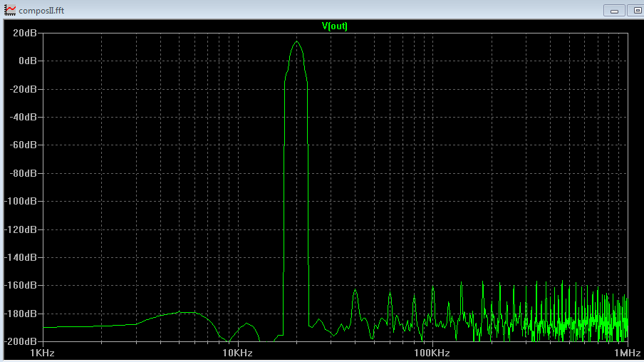644x362 pixels.
Task: Click the -200dB axis label
Action: point(21,341)
